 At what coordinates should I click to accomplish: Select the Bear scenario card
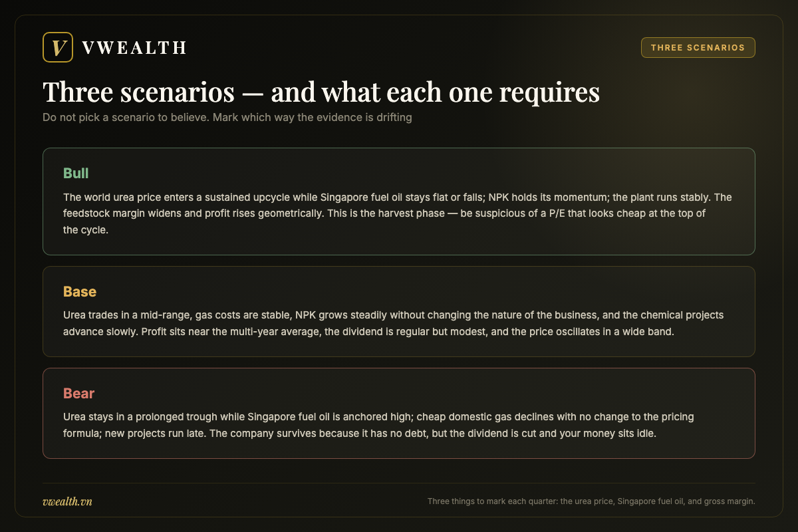(399, 414)
